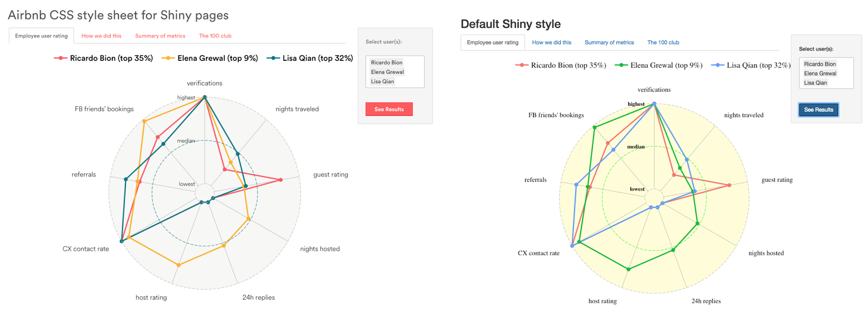Click the red See Results button

(389, 109)
